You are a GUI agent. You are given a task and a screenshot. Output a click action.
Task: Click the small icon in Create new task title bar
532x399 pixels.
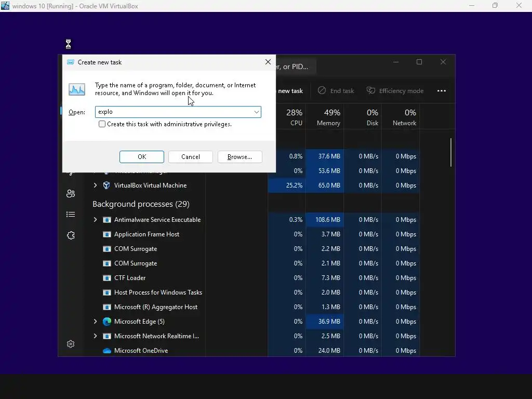click(71, 62)
